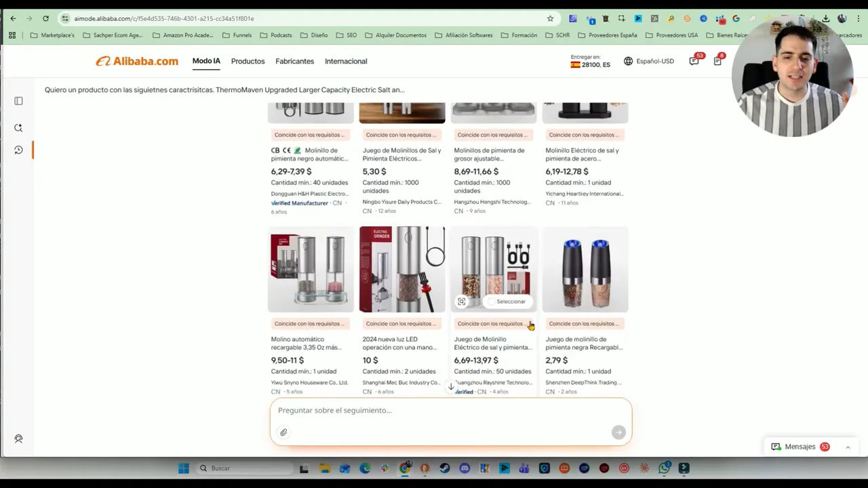Image resolution: width=868 pixels, height=488 pixels.
Task: Open the Entregar en 28100, ES selector
Action: click(x=590, y=61)
